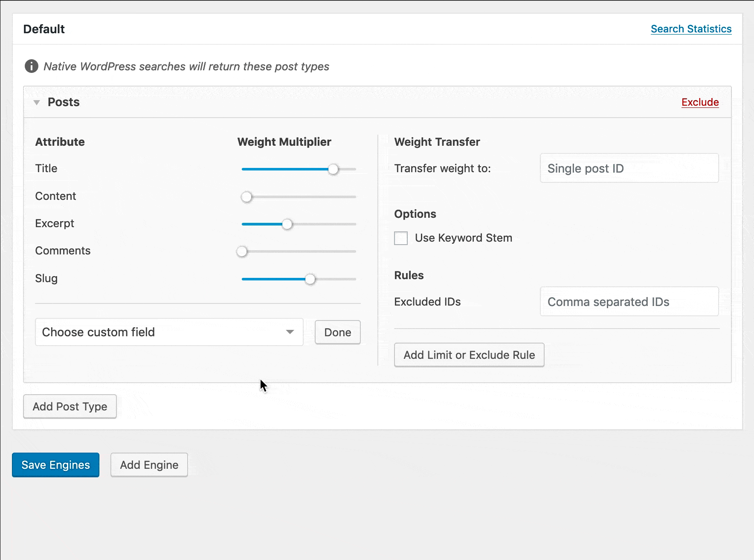Click the Excerpt weight slider handle
Image resolution: width=754 pixels, height=560 pixels.
click(287, 224)
